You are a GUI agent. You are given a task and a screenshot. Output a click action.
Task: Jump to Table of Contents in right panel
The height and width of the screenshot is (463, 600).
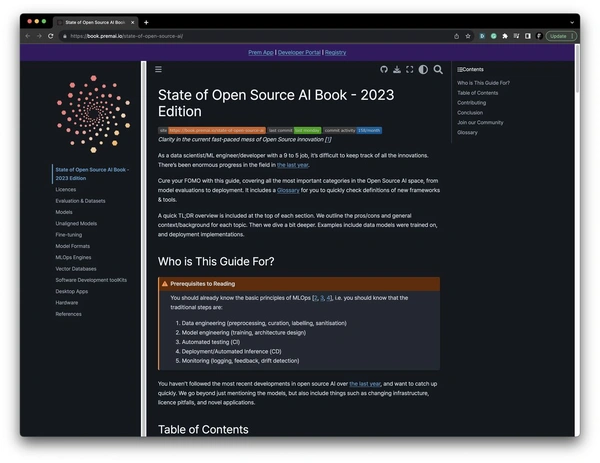click(x=478, y=93)
